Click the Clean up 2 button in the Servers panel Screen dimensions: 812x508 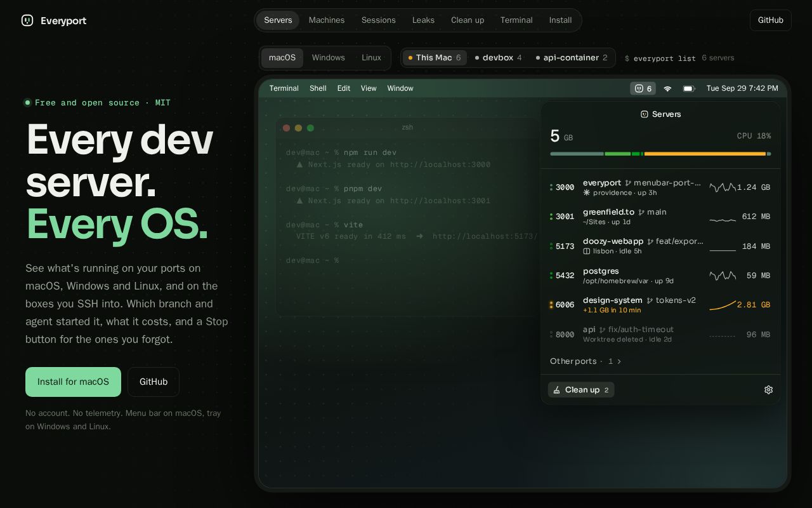[x=581, y=390]
